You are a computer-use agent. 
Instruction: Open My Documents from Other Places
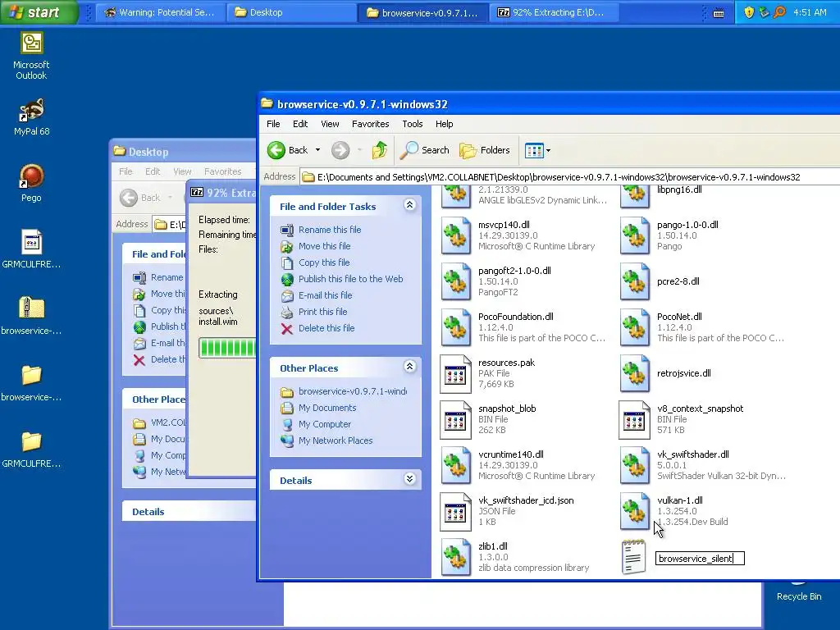click(326, 409)
